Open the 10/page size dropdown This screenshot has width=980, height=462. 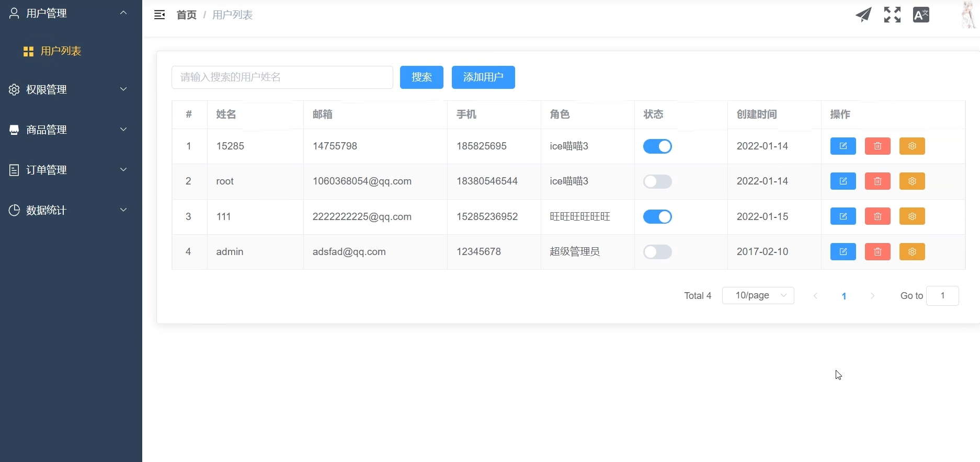pyautogui.click(x=758, y=296)
